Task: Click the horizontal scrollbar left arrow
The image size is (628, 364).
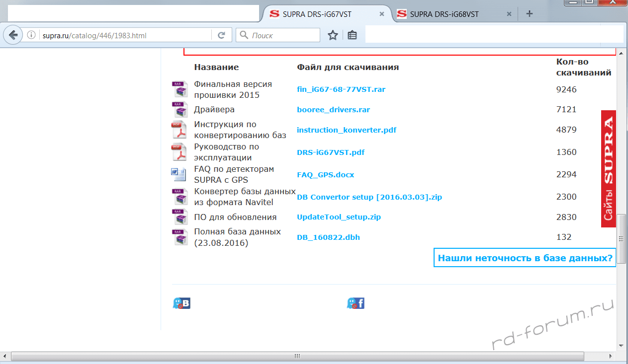Action: [4, 356]
